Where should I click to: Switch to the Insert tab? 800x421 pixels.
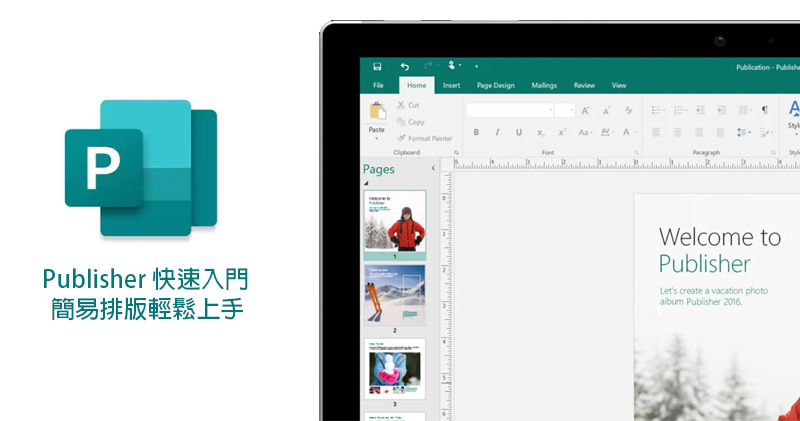pyautogui.click(x=451, y=85)
